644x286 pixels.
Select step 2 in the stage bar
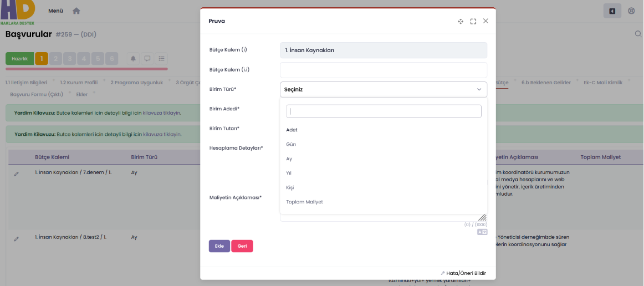click(55, 59)
